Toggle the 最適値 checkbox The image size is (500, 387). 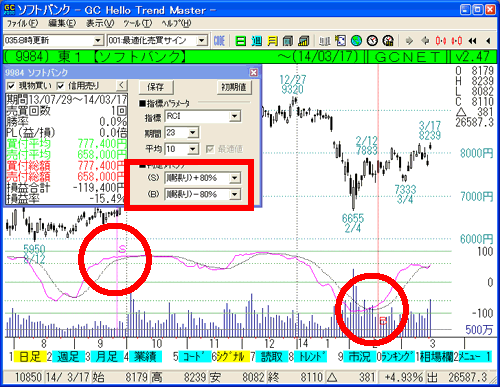[x=210, y=149]
